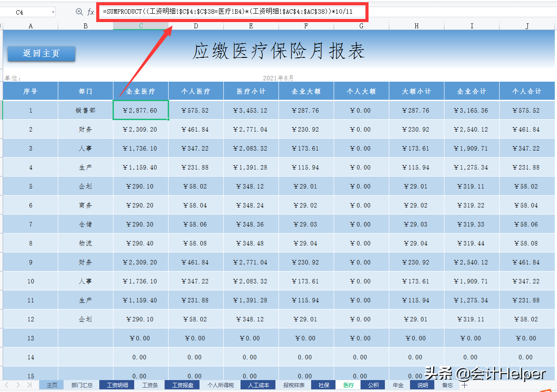Image resolution: width=557 pixels, height=392 pixels.
Task: Click the 返回主页 button
Action: point(41,53)
